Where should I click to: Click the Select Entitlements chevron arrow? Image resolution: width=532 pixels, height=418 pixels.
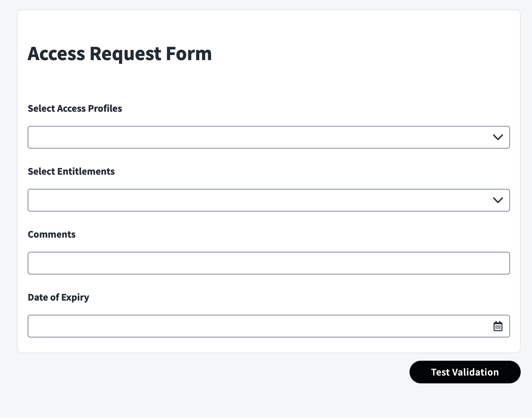tap(498, 200)
